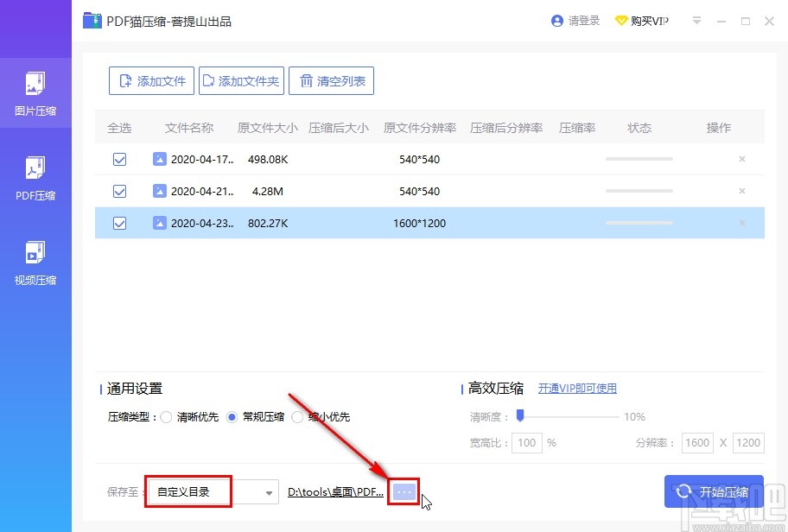Click the 1600 resolution width field
The width and height of the screenshot is (788, 532).
tap(697, 442)
